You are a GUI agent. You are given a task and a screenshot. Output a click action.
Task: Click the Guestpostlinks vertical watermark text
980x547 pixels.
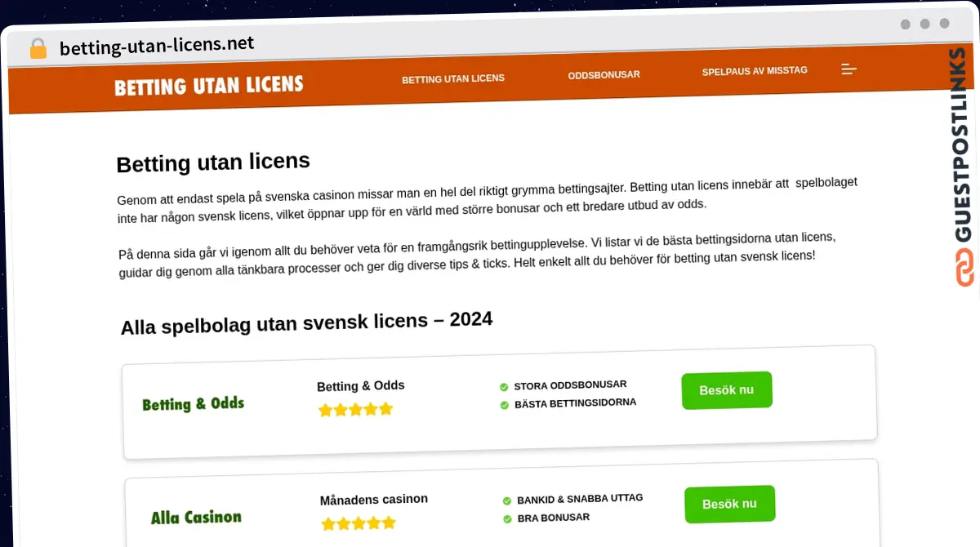[x=964, y=145]
